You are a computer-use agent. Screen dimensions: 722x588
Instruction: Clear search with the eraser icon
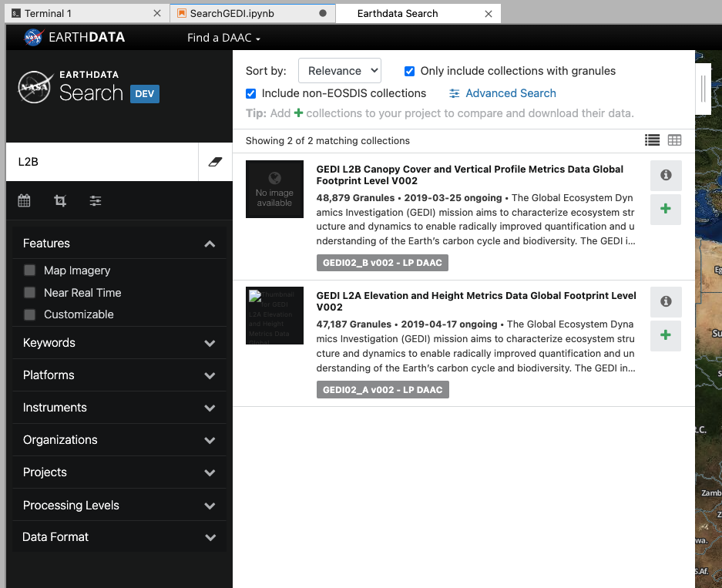pyautogui.click(x=215, y=162)
